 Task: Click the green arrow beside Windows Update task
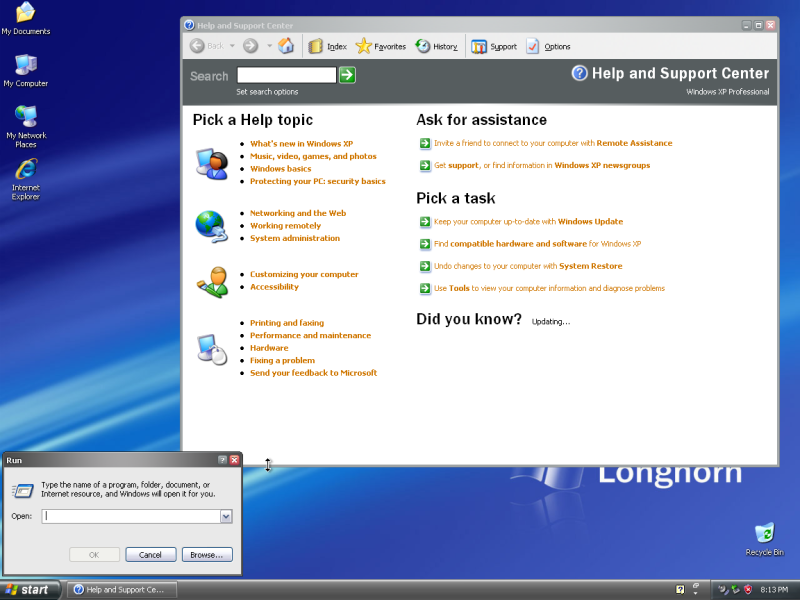pyautogui.click(x=425, y=221)
